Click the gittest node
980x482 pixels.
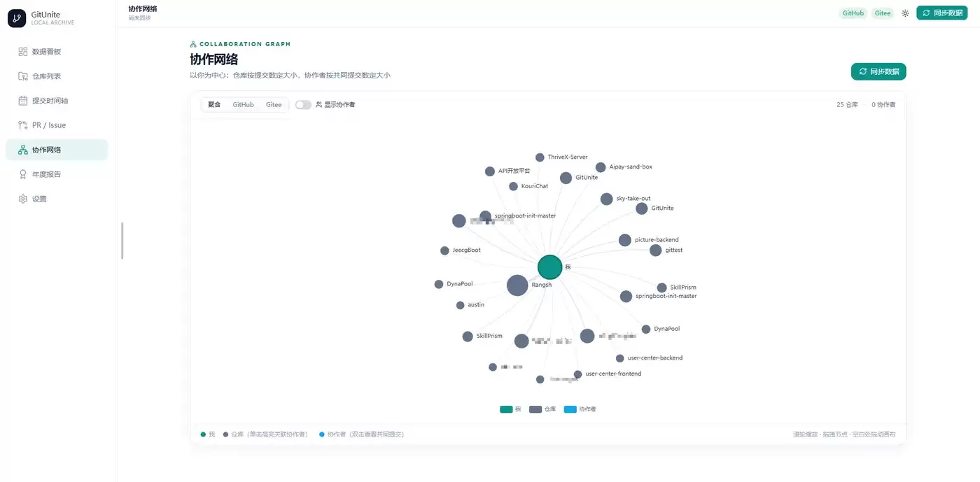tap(655, 250)
